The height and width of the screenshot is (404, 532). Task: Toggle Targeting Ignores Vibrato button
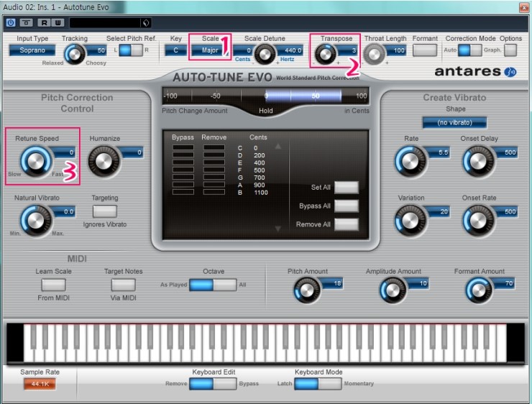click(x=105, y=211)
